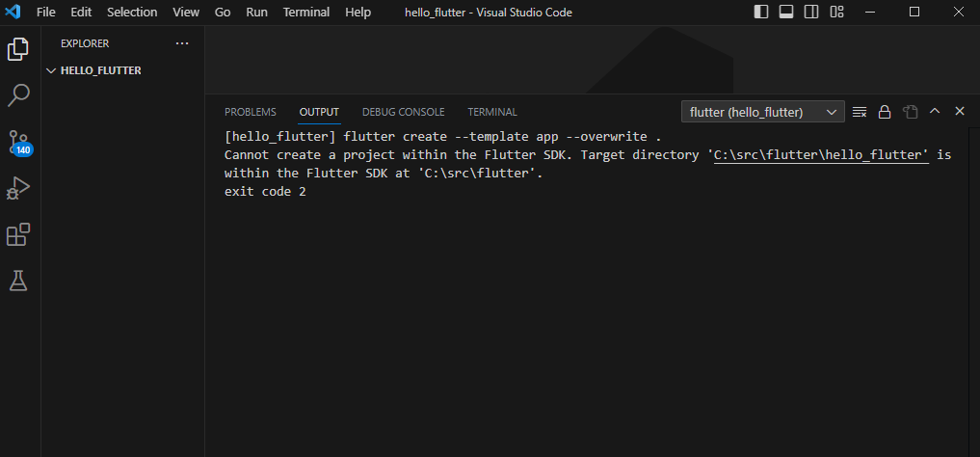
Task: Click the window title hello_flutter - Visual Studio Code
Action: pyautogui.click(x=489, y=12)
